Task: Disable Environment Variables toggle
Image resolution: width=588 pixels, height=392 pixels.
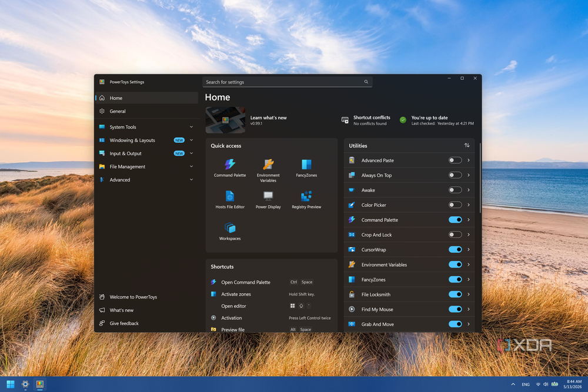Action: tap(455, 264)
